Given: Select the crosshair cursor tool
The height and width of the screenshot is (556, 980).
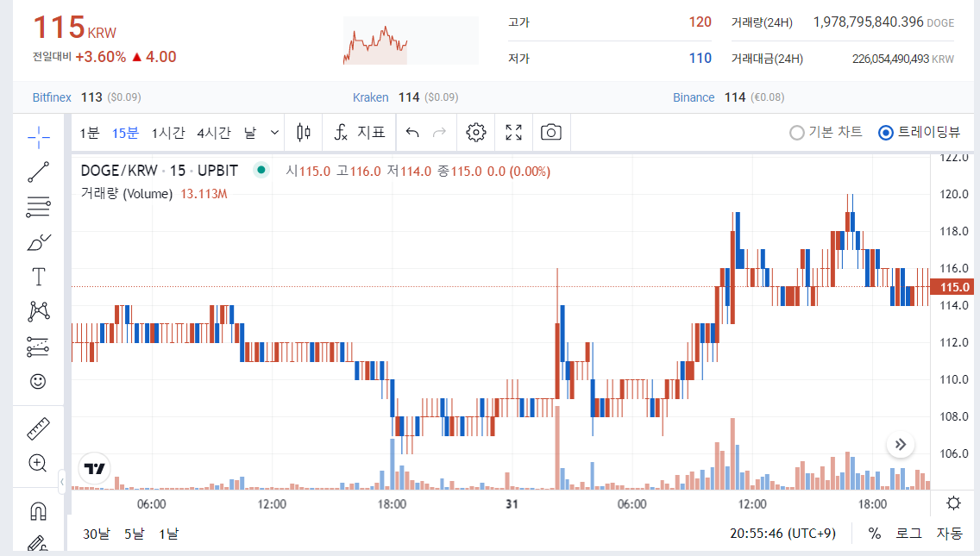Looking at the screenshot, I should click(38, 137).
